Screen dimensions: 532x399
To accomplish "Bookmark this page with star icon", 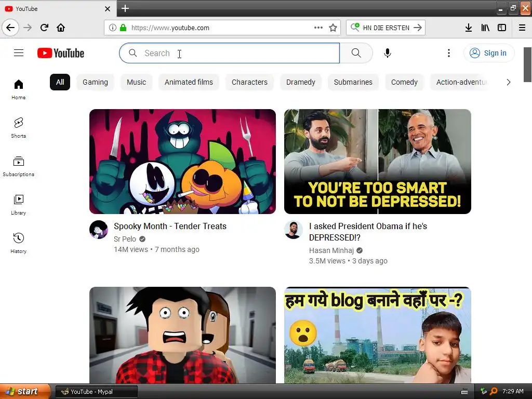I will (333, 28).
